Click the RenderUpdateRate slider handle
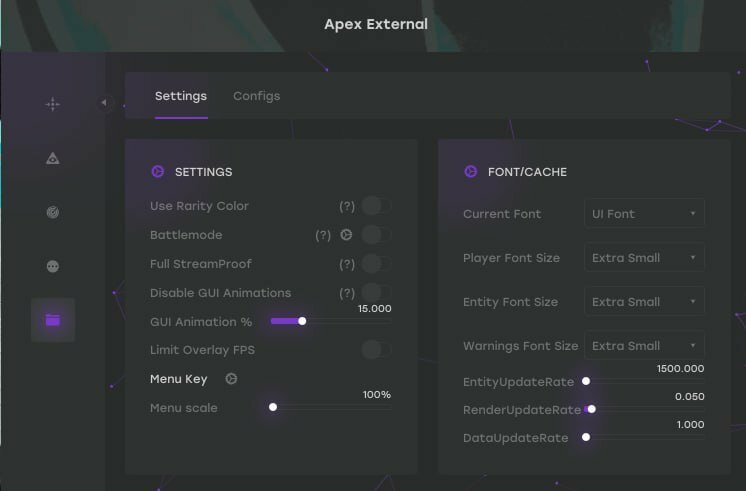The image size is (746, 491). pyautogui.click(x=591, y=409)
